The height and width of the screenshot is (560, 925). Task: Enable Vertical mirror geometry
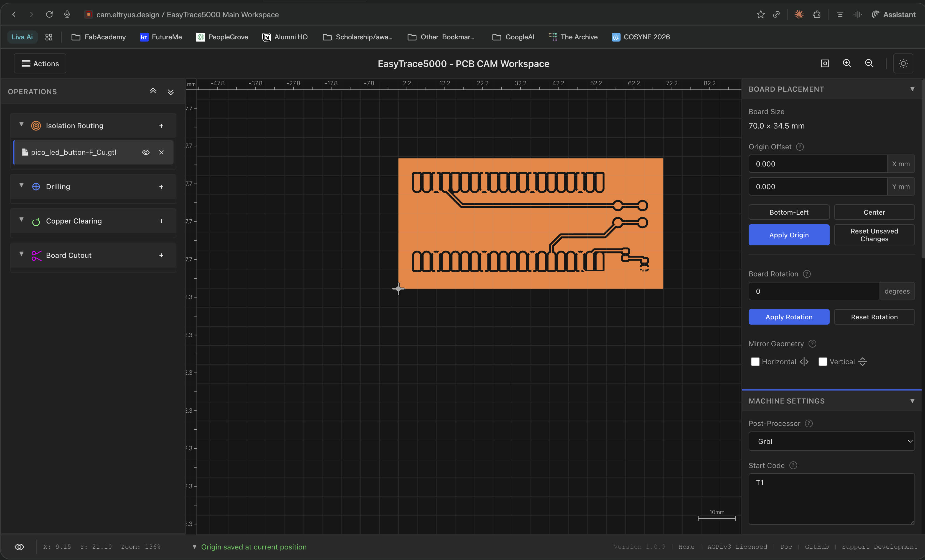click(x=822, y=361)
